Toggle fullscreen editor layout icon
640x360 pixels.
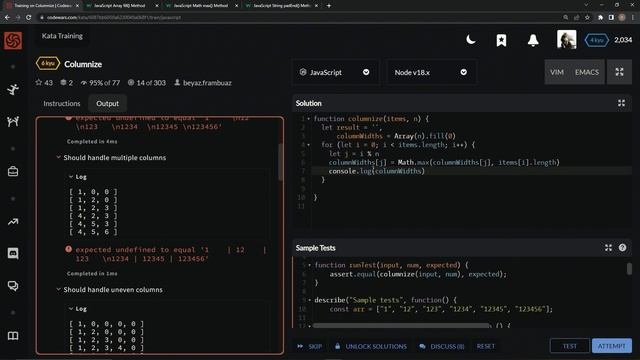(x=619, y=72)
